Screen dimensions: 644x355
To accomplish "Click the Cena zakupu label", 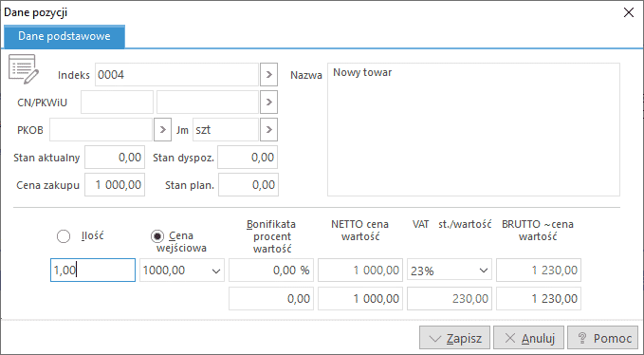I will click(47, 185).
